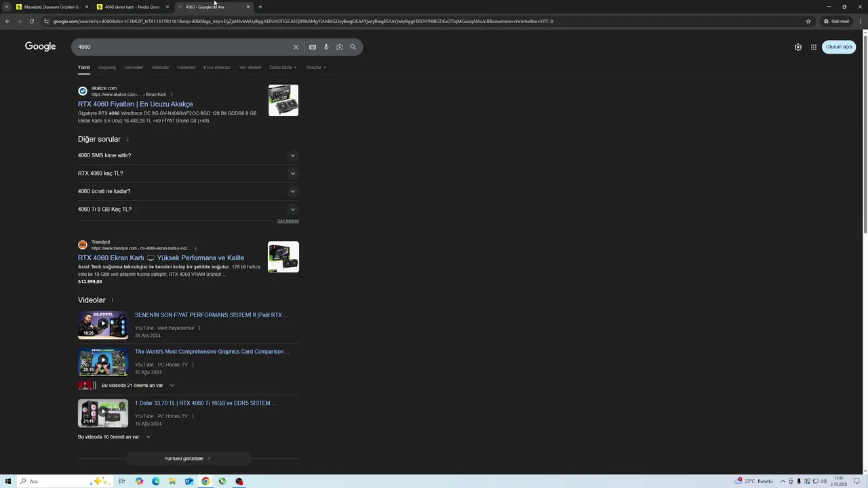Open the on-screen keyboard in search box
The image size is (868, 488).
[x=312, y=47]
